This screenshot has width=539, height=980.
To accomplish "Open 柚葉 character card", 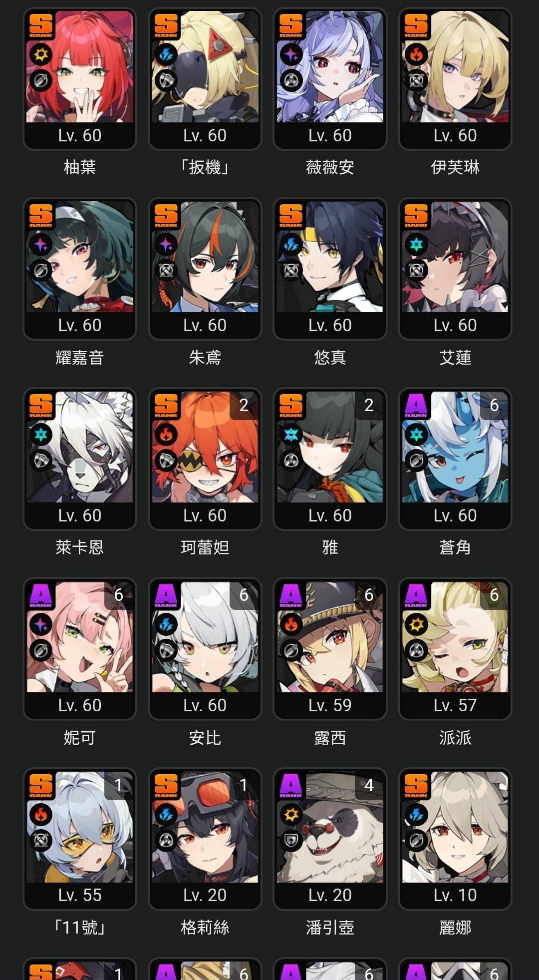I will click(x=80, y=79).
